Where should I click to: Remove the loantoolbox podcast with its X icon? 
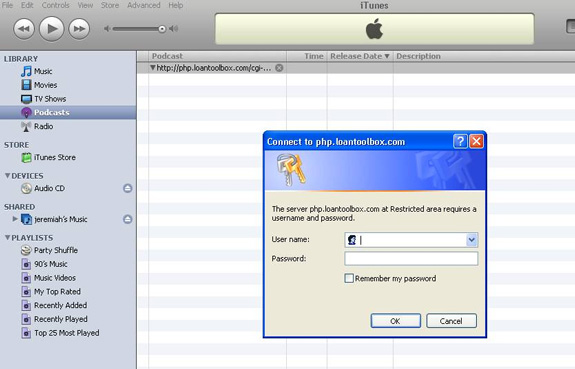[x=279, y=68]
